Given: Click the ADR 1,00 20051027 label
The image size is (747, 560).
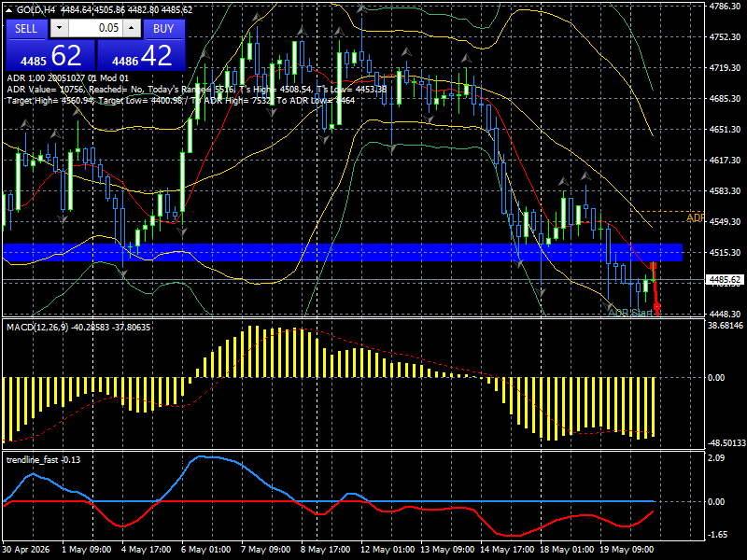Looking at the screenshot, I should 67,78.
